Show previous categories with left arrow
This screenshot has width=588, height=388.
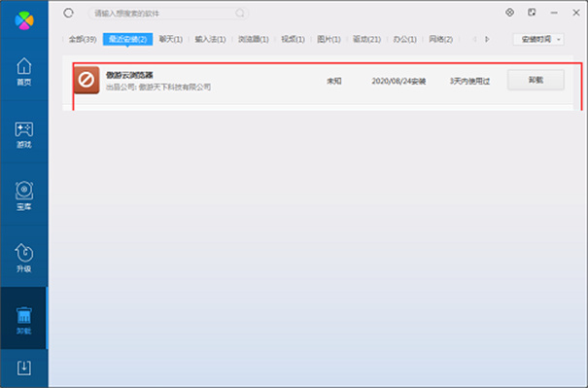tap(474, 39)
